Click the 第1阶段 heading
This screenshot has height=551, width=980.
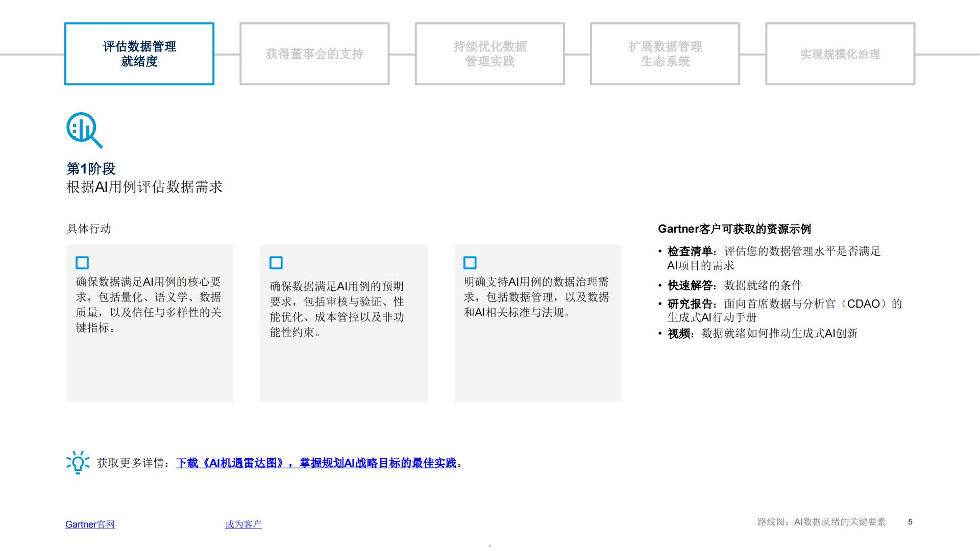(91, 168)
